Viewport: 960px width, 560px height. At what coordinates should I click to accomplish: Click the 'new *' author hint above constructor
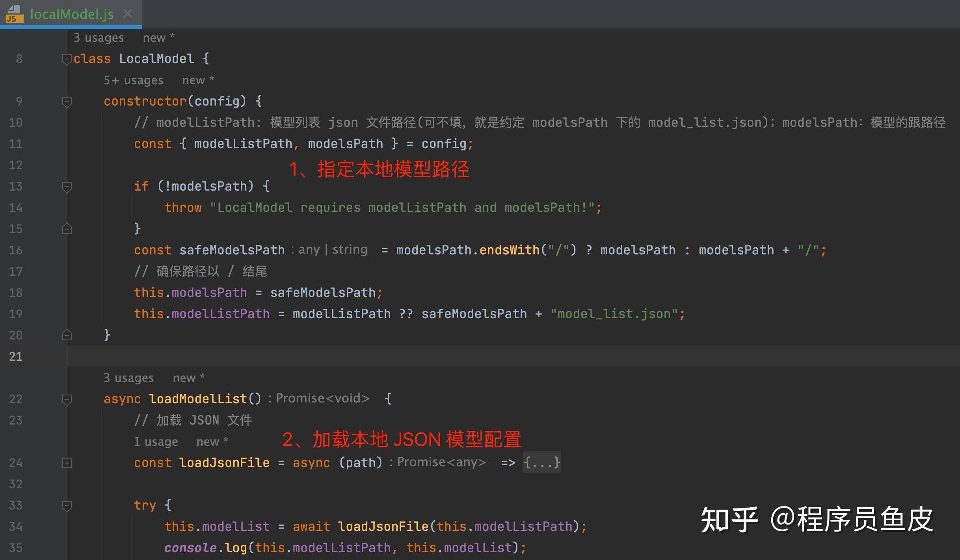[x=198, y=80]
